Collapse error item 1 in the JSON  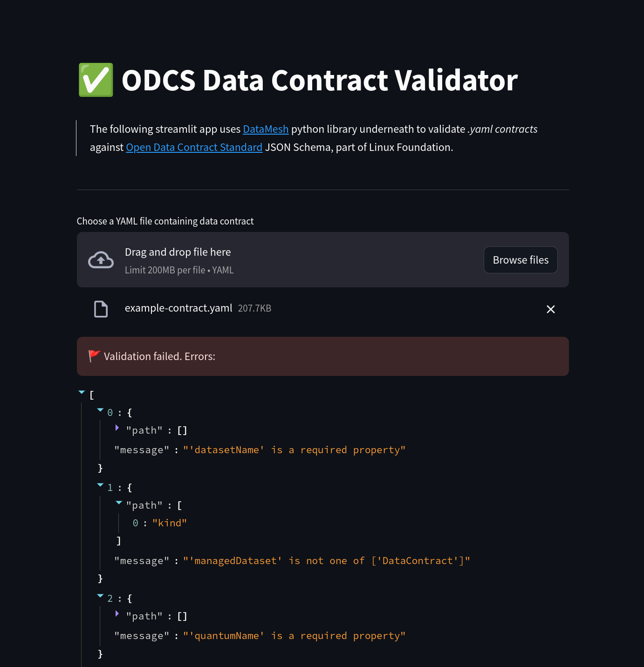coord(100,485)
